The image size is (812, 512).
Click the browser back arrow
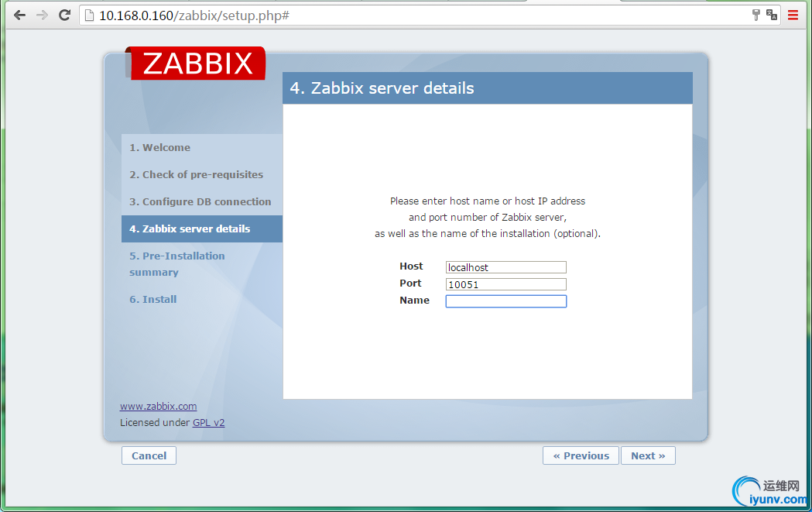(19, 15)
